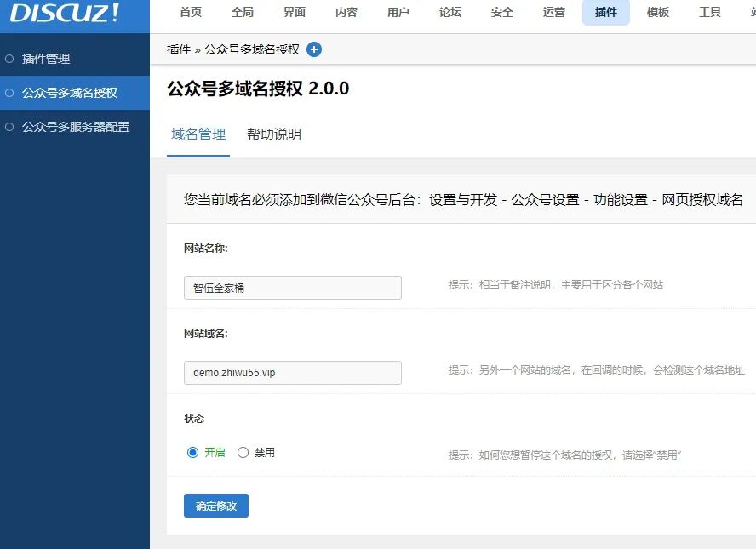The image size is (756, 549).
Task: Open the 运营 menu section
Action: point(553,14)
